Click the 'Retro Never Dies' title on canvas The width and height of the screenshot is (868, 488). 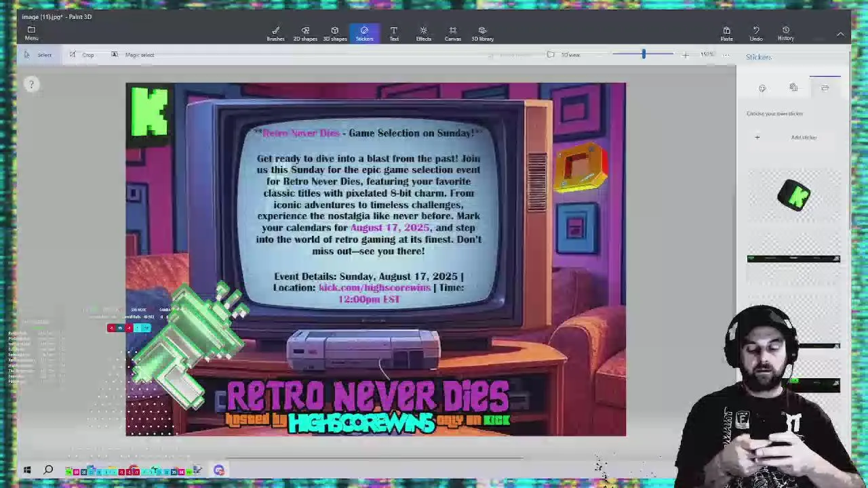point(367,397)
